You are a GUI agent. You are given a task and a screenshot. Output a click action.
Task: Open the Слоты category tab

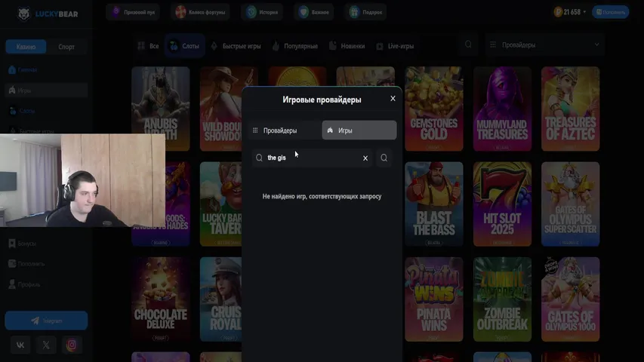click(x=185, y=46)
